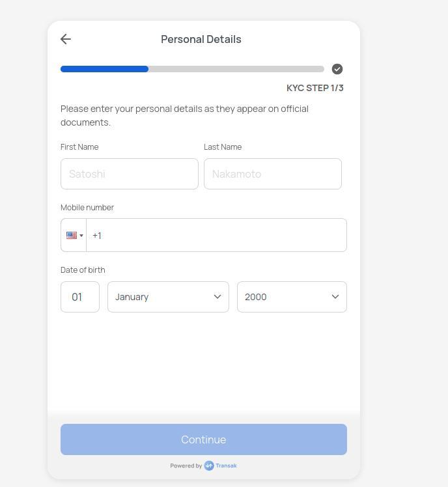Open the country code dropdown arrow
The image size is (448, 487).
(81, 236)
